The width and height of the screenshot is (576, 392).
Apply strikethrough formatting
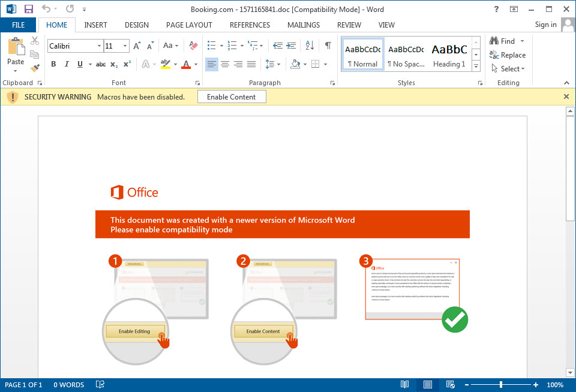tap(100, 64)
